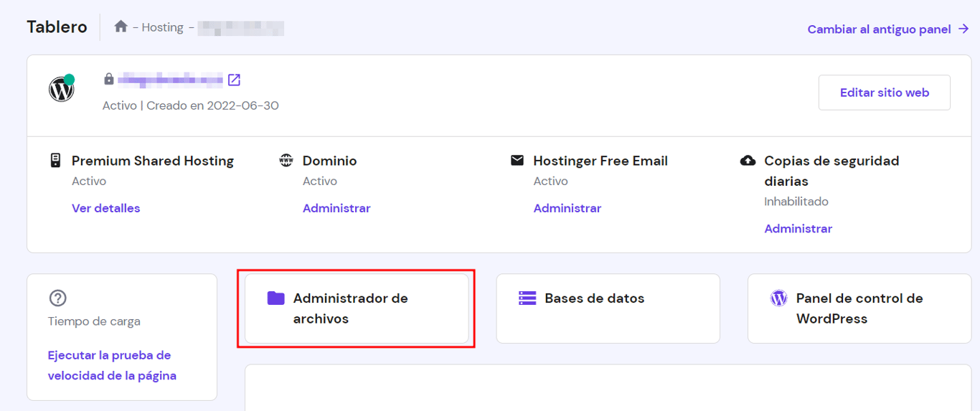Screen dimensions: 980x411
Task: Click WordPress icon in Panel de control card
Action: pos(778,298)
